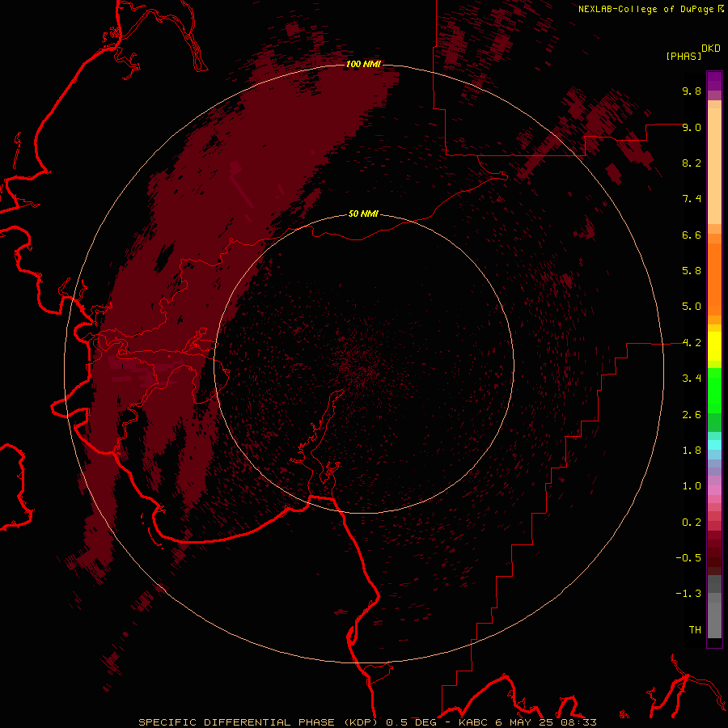Click the [PHAS] units label
This screenshot has height=728, width=728.
[x=684, y=56]
